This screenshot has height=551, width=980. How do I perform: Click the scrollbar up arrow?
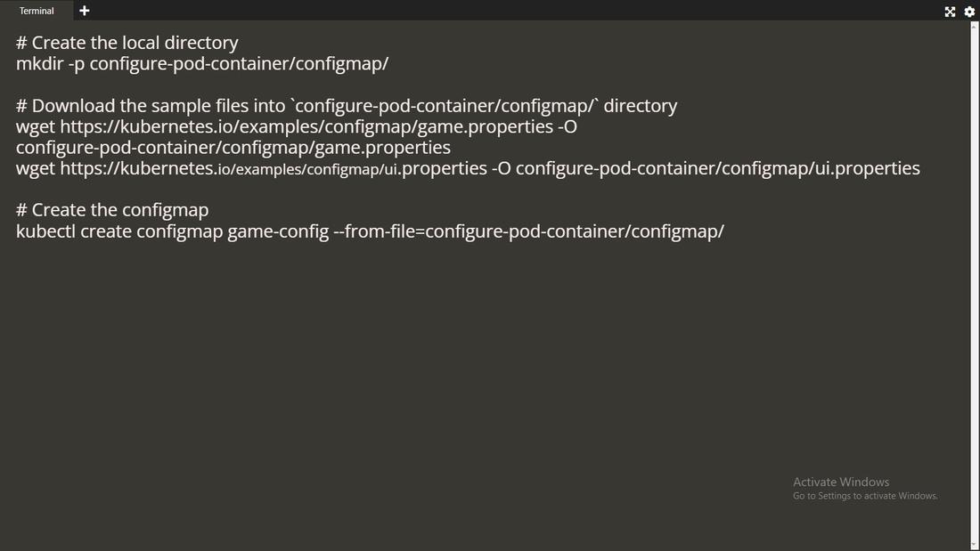(975, 28)
